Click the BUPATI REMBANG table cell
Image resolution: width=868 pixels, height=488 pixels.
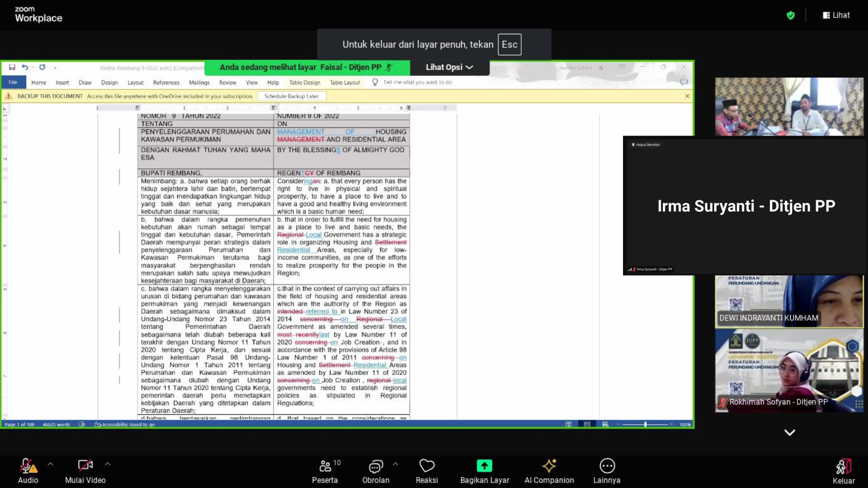(x=205, y=173)
